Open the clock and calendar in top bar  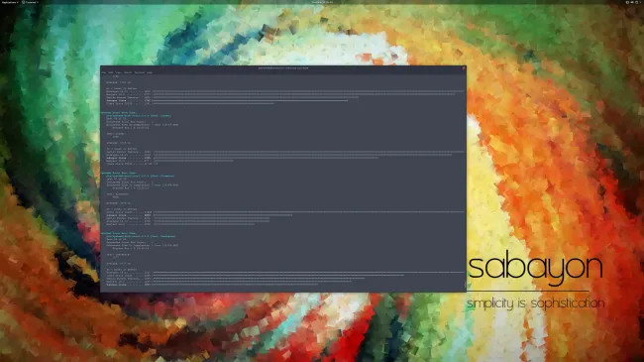322,2
